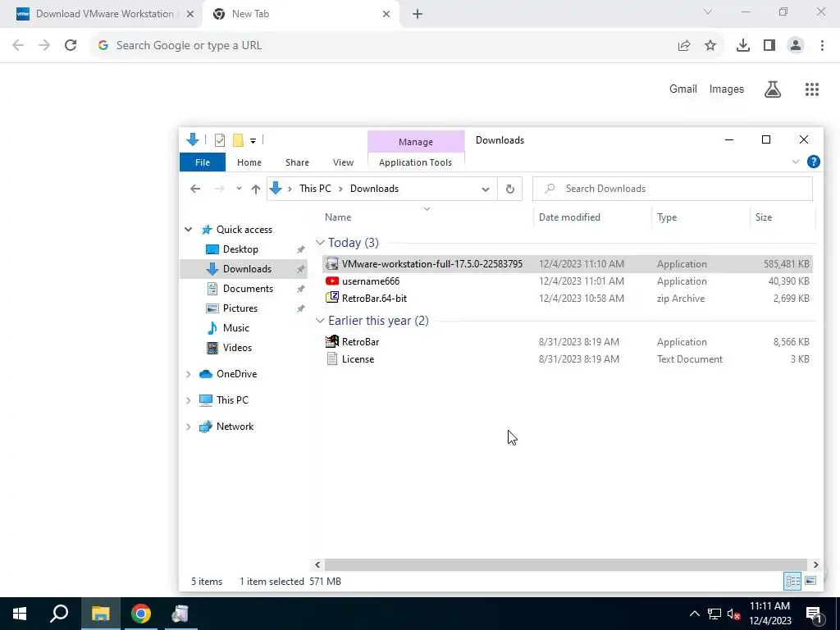840x630 pixels.
Task: Open the Windows Start menu
Action: pyautogui.click(x=20, y=614)
